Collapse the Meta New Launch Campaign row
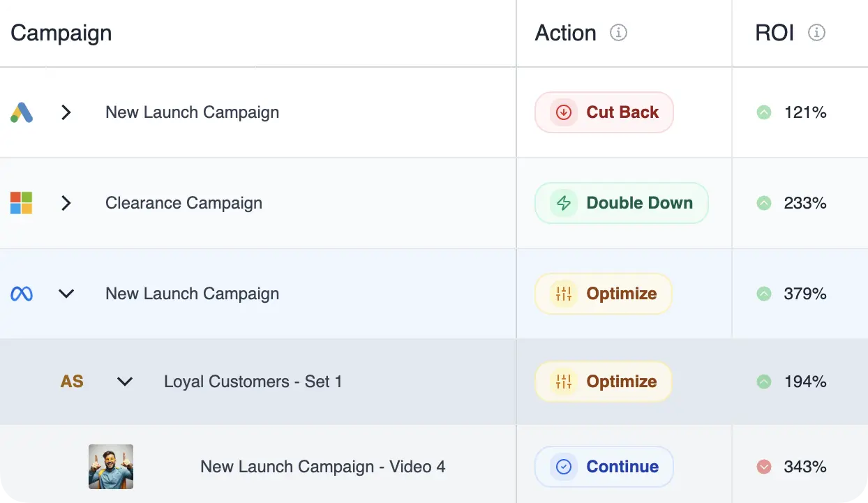The width and height of the screenshot is (868, 503). click(66, 294)
